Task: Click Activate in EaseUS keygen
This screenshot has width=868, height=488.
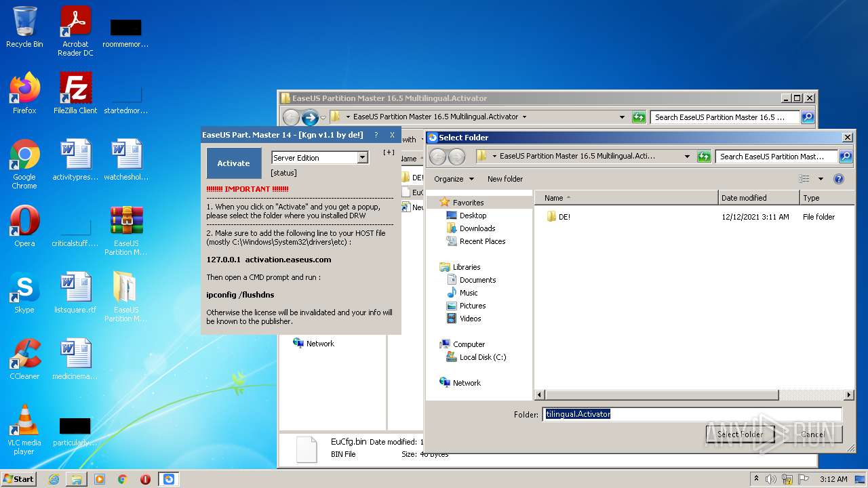Action: [233, 163]
